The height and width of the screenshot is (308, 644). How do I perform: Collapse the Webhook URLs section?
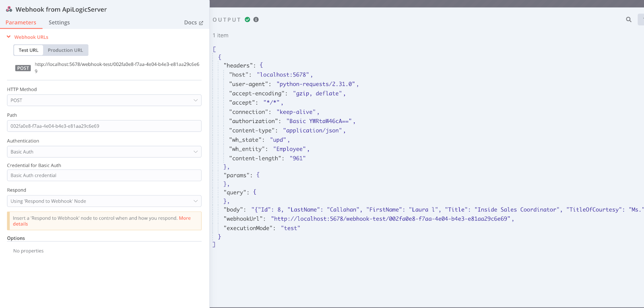[x=27, y=37]
